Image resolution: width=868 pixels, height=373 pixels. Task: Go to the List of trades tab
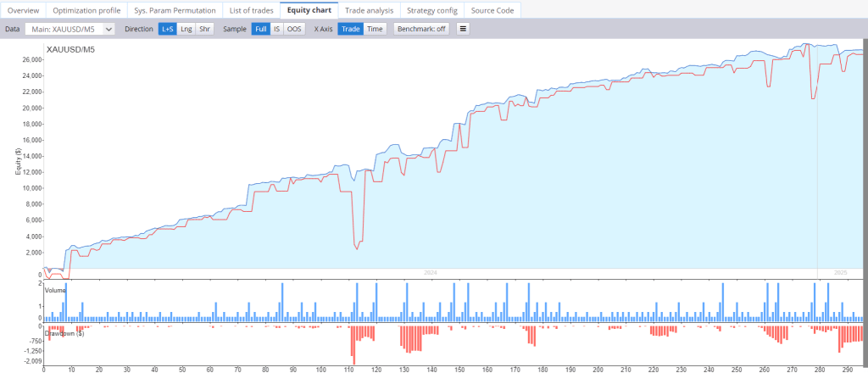point(251,10)
